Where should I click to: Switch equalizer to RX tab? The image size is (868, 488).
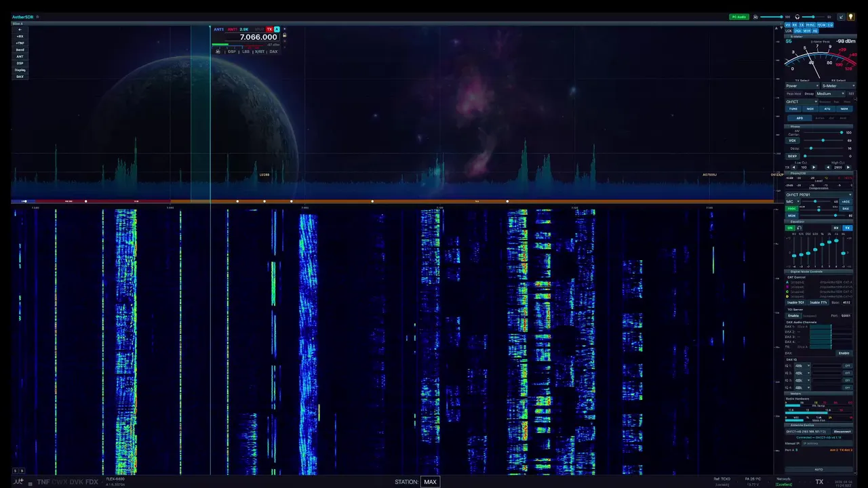coord(836,228)
